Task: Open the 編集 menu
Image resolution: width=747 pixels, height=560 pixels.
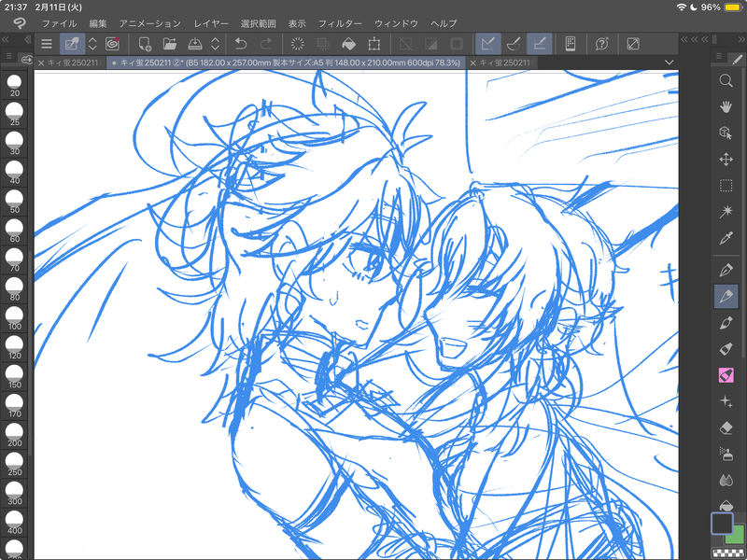Action: coord(98,23)
